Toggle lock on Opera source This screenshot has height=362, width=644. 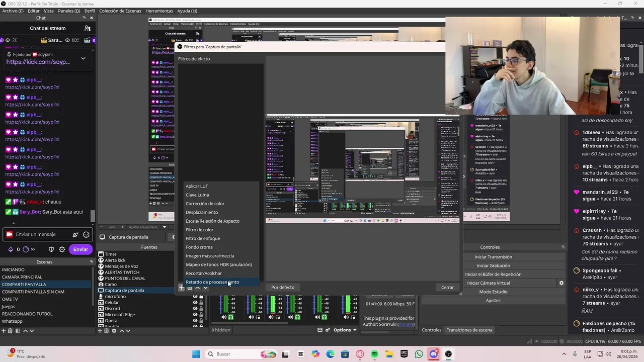(x=201, y=321)
